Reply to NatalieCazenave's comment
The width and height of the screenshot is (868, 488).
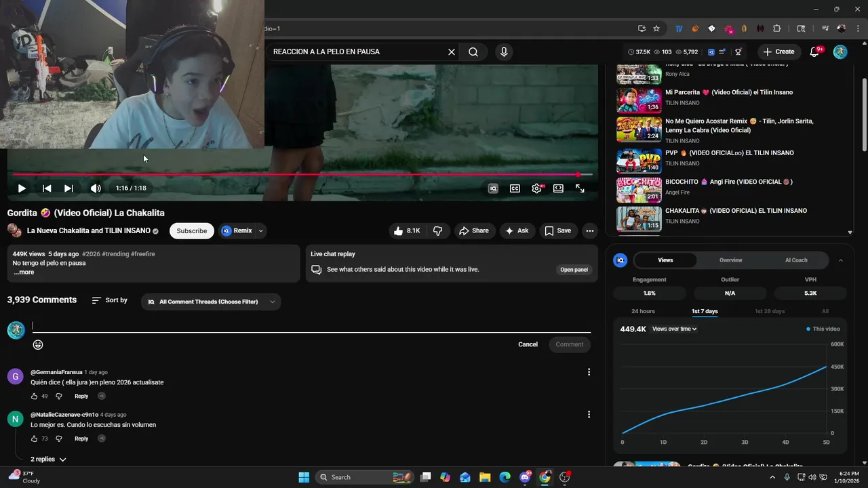pyautogui.click(x=81, y=439)
